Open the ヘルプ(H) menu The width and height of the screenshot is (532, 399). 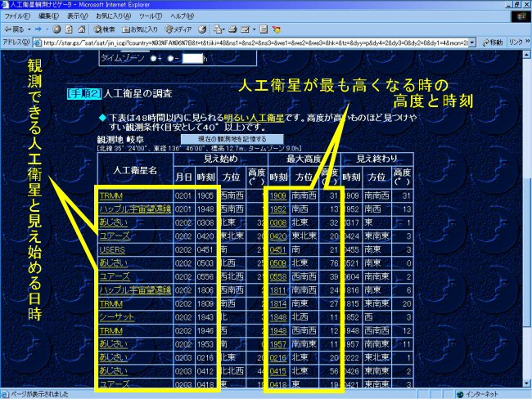pyautogui.click(x=183, y=16)
